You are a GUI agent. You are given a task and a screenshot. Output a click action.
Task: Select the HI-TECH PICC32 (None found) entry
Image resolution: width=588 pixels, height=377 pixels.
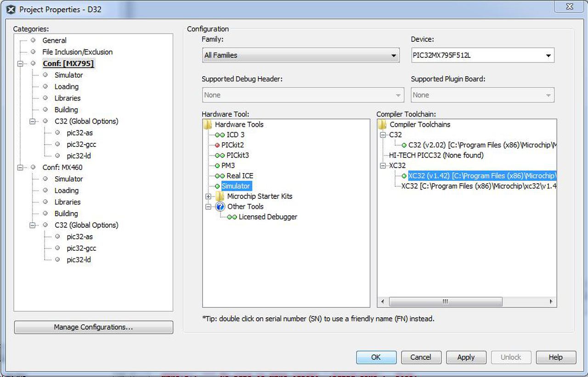tap(436, 155)
